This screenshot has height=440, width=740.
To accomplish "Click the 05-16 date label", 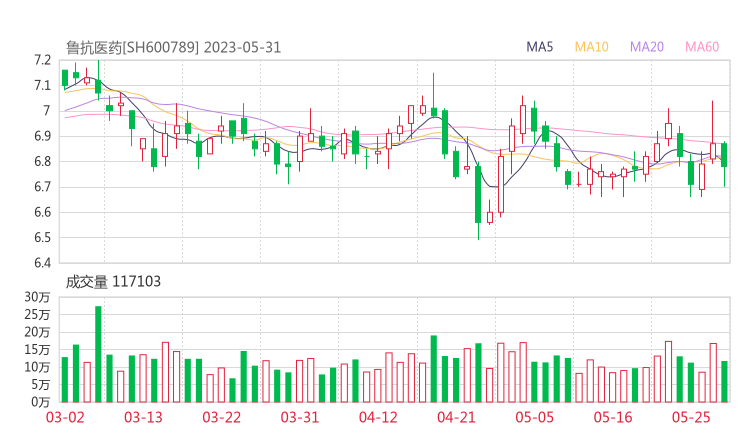I will 613,417.
